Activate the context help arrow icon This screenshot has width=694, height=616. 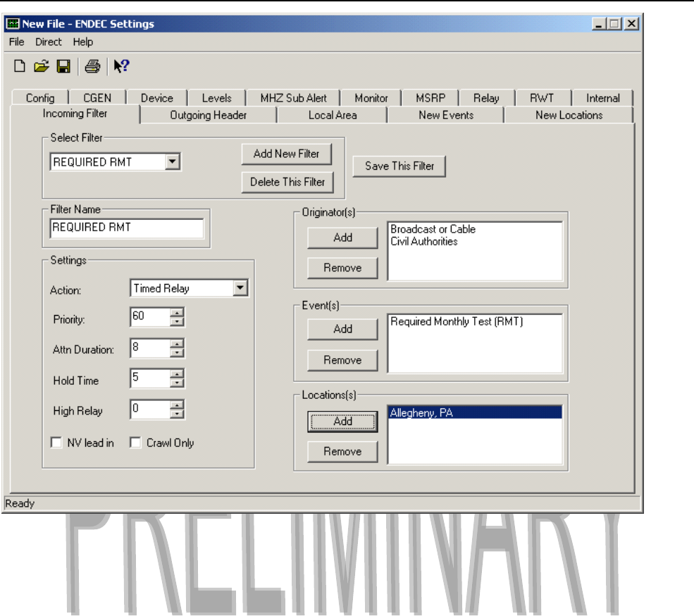pos(121,66)
